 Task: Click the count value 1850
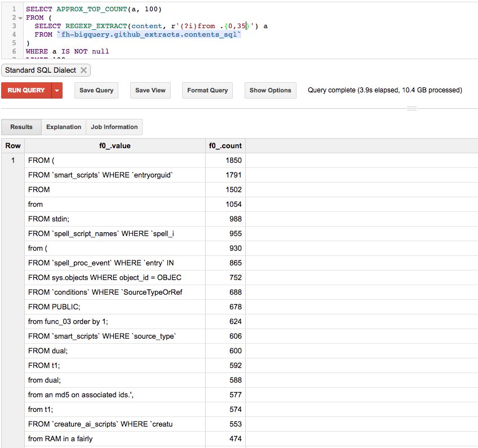[x=233, y=160]
